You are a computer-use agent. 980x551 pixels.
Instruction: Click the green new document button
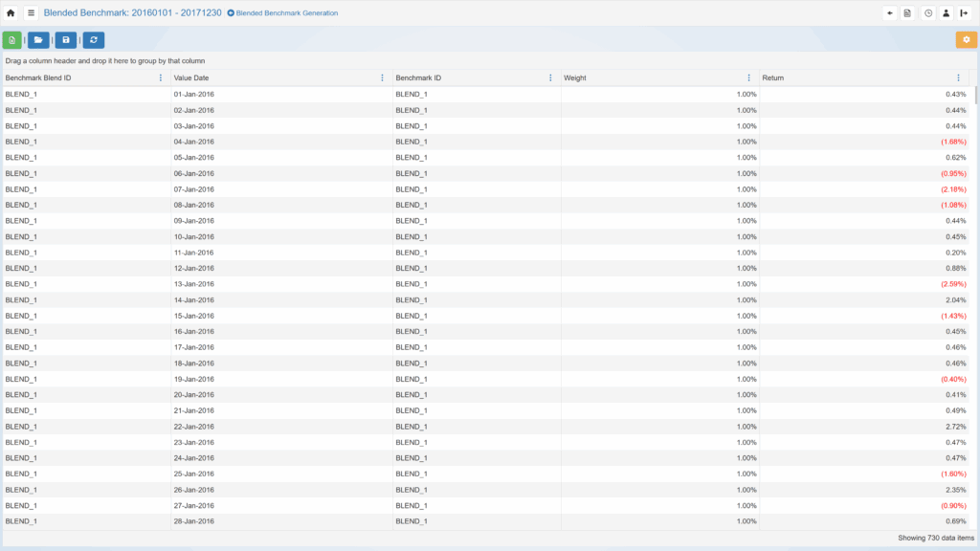point(11,40)
